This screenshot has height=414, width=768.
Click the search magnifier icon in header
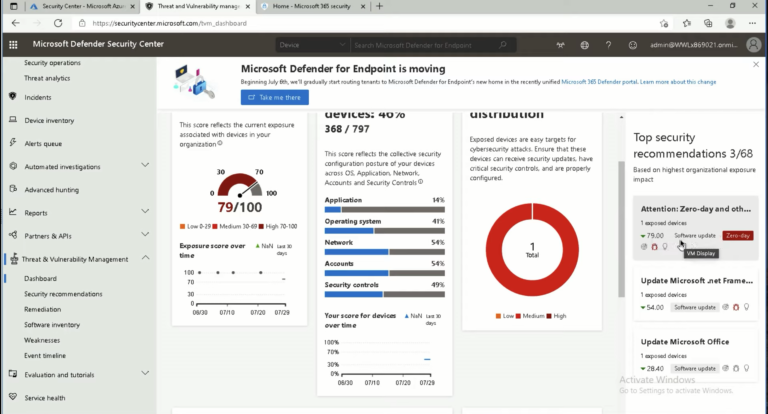pyautogui.click(x=503, y=45)
